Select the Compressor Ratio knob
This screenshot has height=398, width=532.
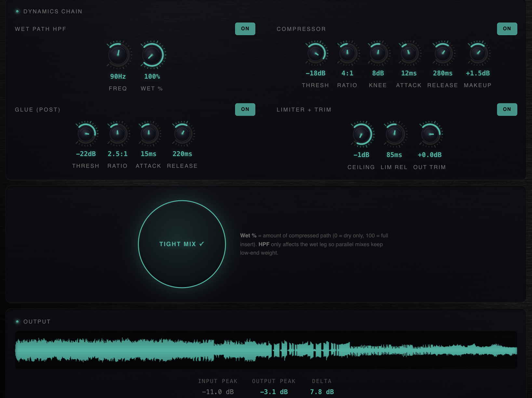pyautogui.click(x=347, y=53)
